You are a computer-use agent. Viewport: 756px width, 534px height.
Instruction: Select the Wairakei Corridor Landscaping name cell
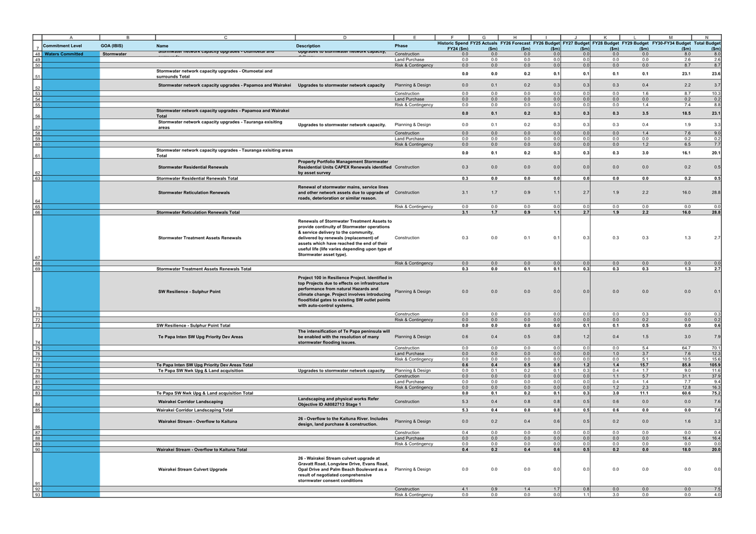(x=190, y=401)
